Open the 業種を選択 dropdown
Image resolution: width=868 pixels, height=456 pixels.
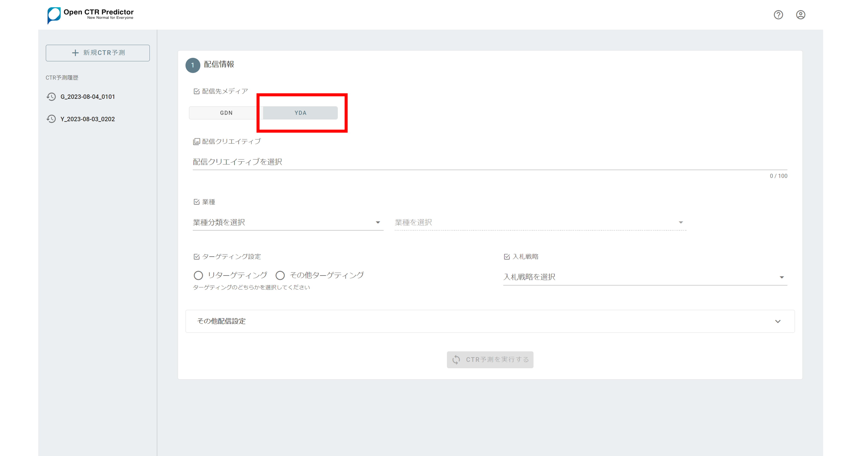point(541,223)
